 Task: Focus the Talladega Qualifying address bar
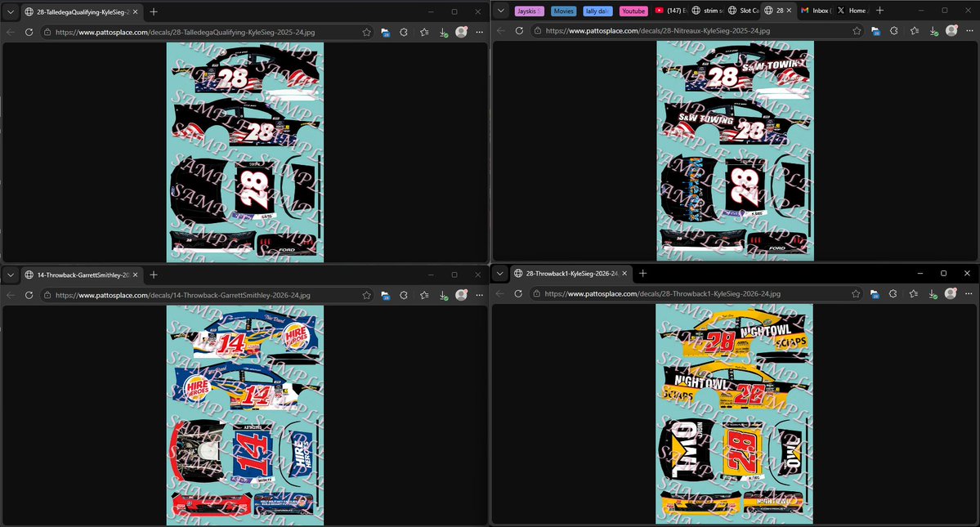206,32
